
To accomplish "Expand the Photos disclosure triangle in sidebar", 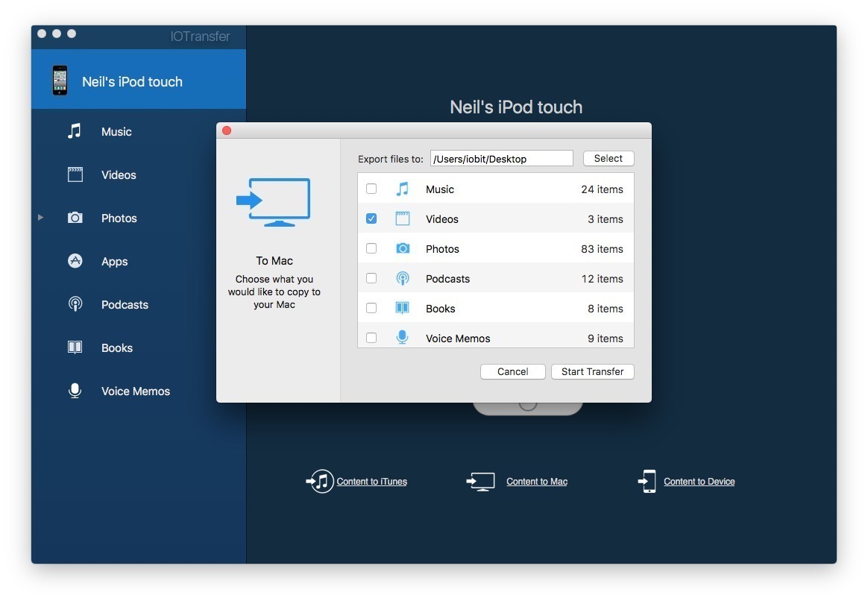I will 40,218.
